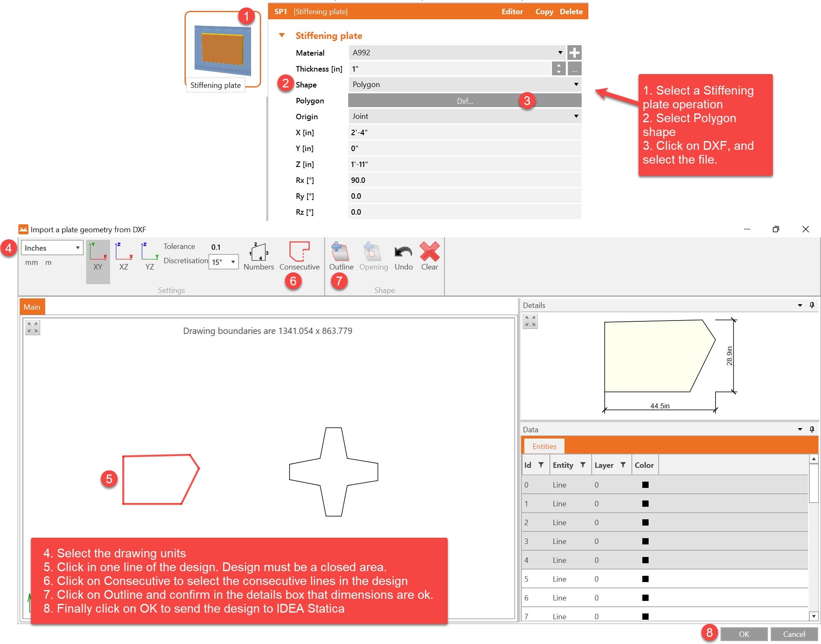The image size is (821, 644).
Task: Select the XY plane icon
Action: [x=98, y=257]
